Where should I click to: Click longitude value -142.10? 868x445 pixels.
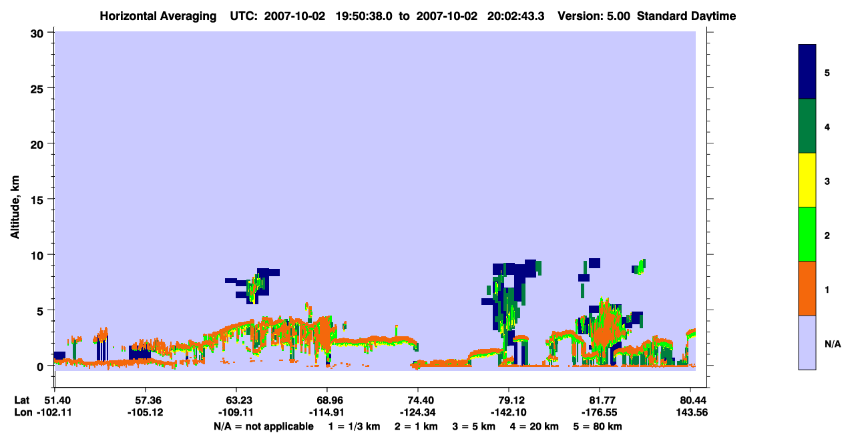(x=509, y=412)
